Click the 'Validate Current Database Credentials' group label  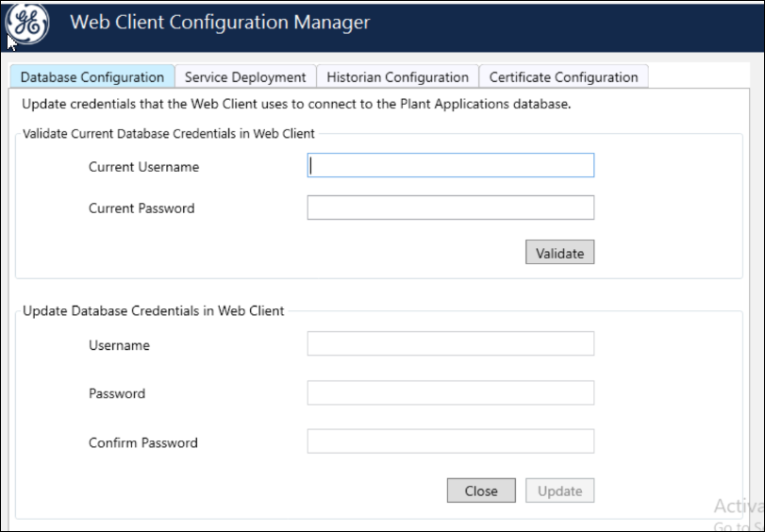pos(168,134)
